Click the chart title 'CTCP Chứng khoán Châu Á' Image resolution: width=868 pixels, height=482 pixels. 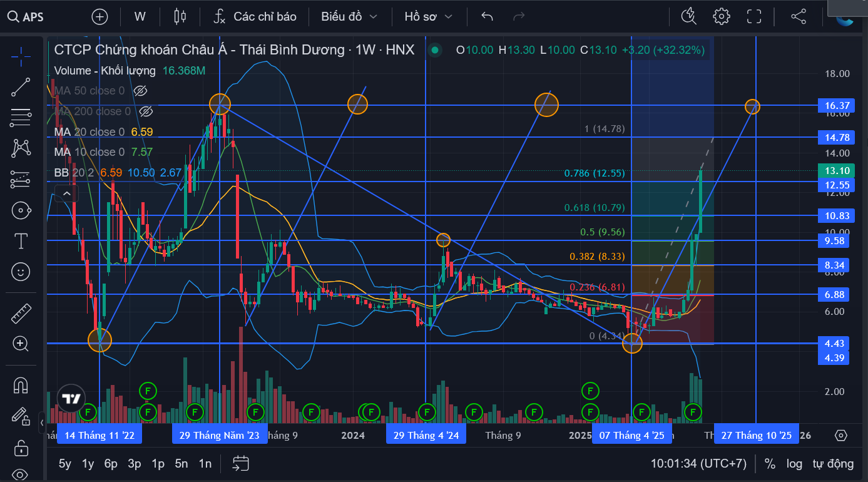(140, 49)
